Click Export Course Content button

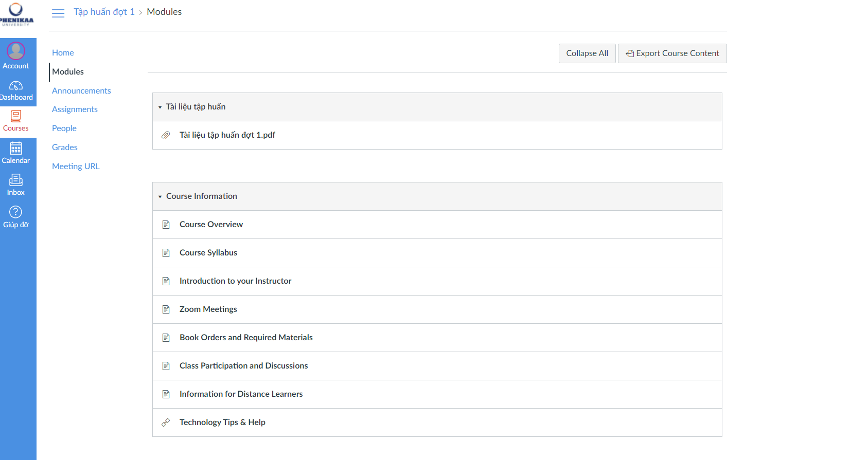point(672,53)
